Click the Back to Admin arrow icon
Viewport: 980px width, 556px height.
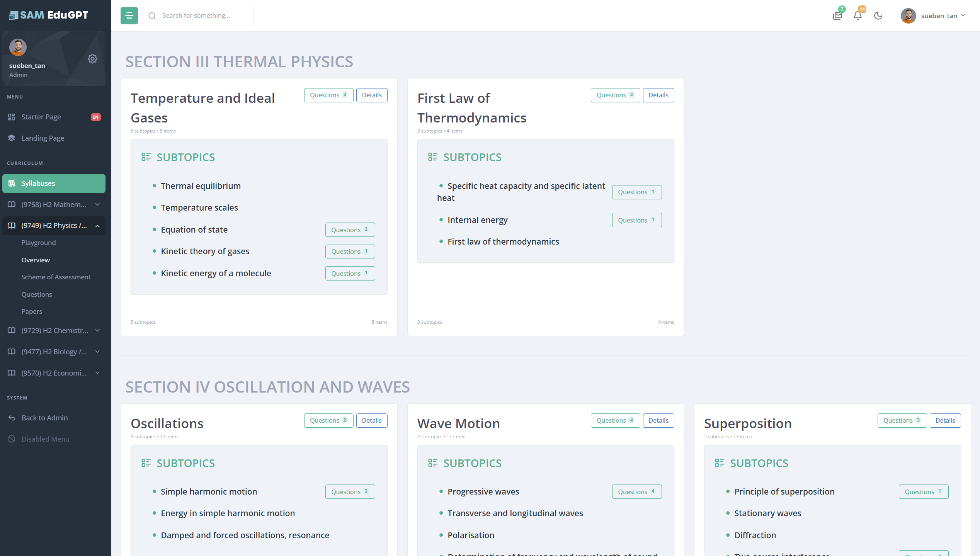tap(12, 418)
